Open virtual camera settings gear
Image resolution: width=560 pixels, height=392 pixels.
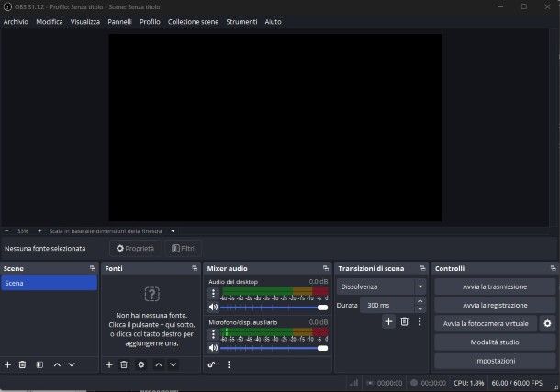(x=547, y=323)
